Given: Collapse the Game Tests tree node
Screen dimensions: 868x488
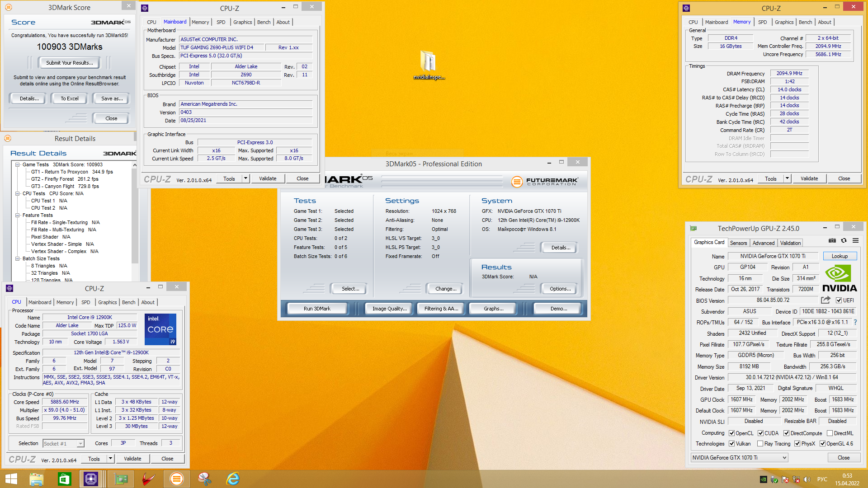Looking at the screenshot, I should (18, 164).
